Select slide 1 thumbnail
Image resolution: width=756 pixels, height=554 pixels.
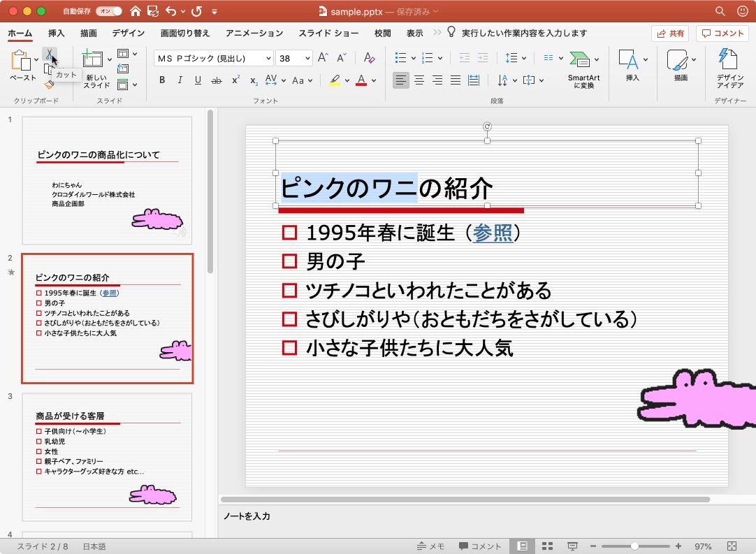[107, 180]
